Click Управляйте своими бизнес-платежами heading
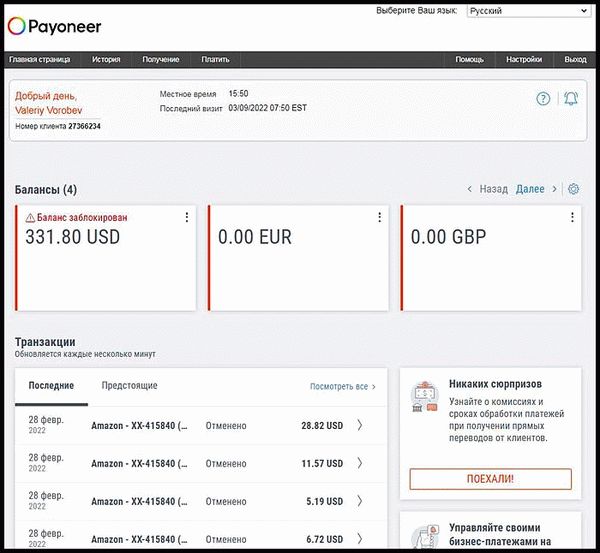 click(500, 535)
